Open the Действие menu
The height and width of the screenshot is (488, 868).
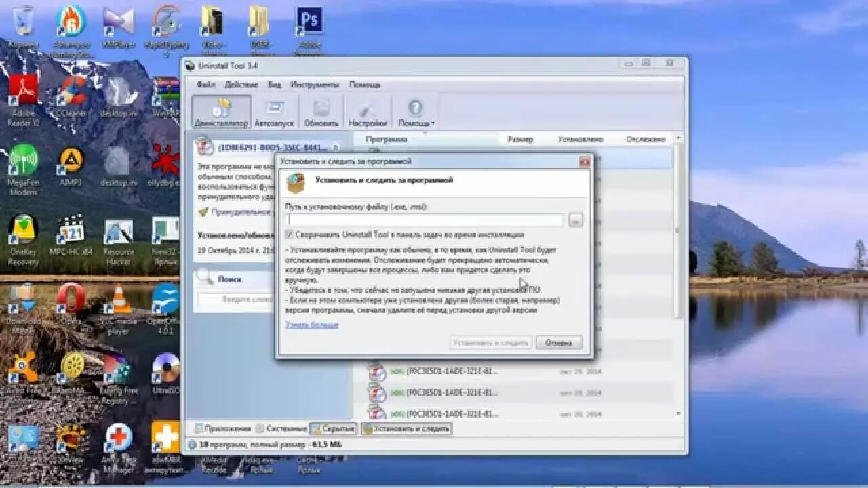coord(241,85)
